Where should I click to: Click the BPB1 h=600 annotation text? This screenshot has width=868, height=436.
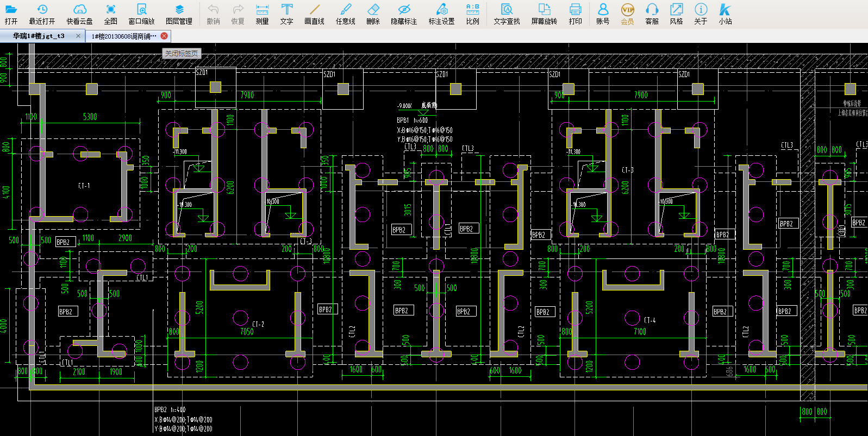412,120
